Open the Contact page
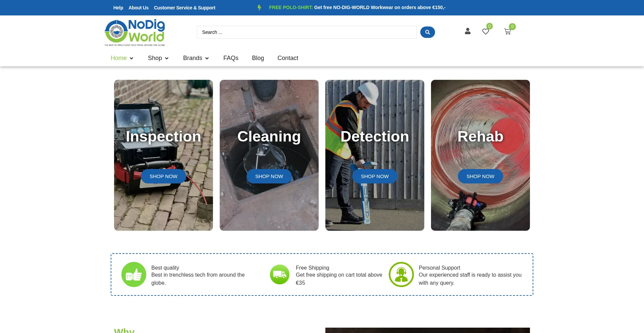Viewport: 644px width, 333px height. tap(288, 58)
